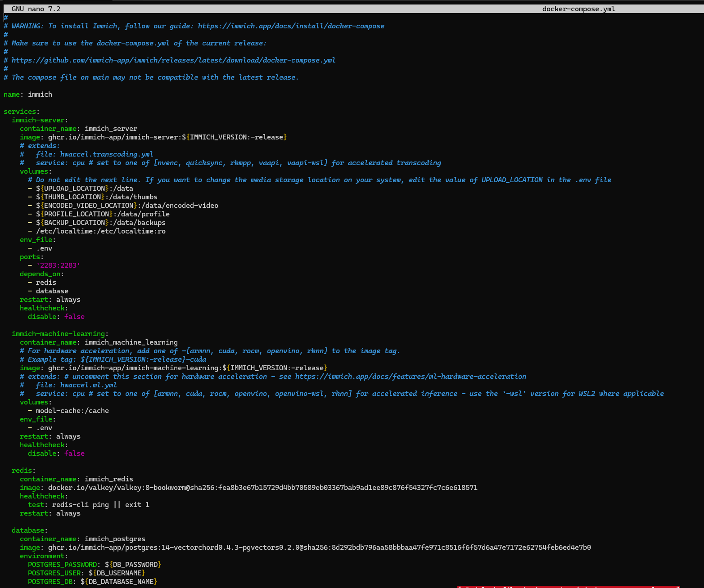Click the 'environment:' key
The width and height of the screenshot is (704, 588).
point(44,556)
